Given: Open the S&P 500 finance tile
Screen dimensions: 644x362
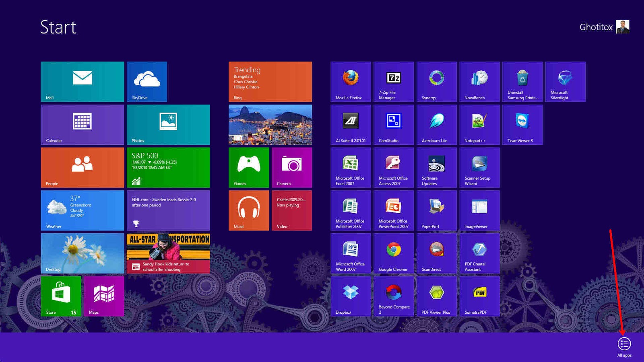Looking at the screenshot, I should pos(168,168).
